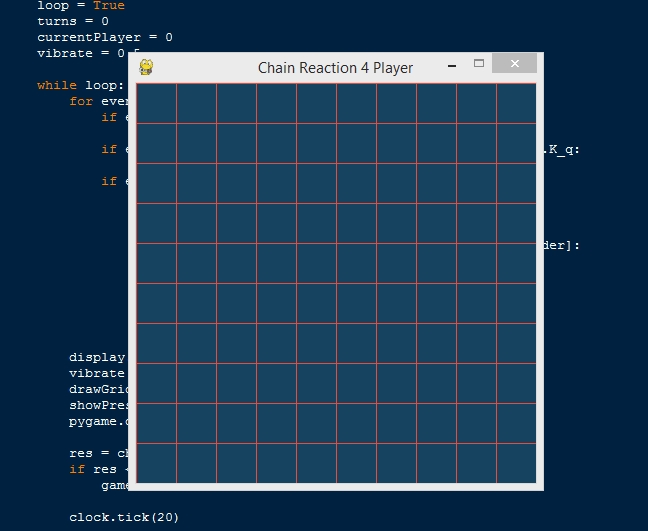Image resolution: width=648 pixels, height=531 pixels.
Task: Minimize the Chain Reaction 4 Player window
Action: 453,66
